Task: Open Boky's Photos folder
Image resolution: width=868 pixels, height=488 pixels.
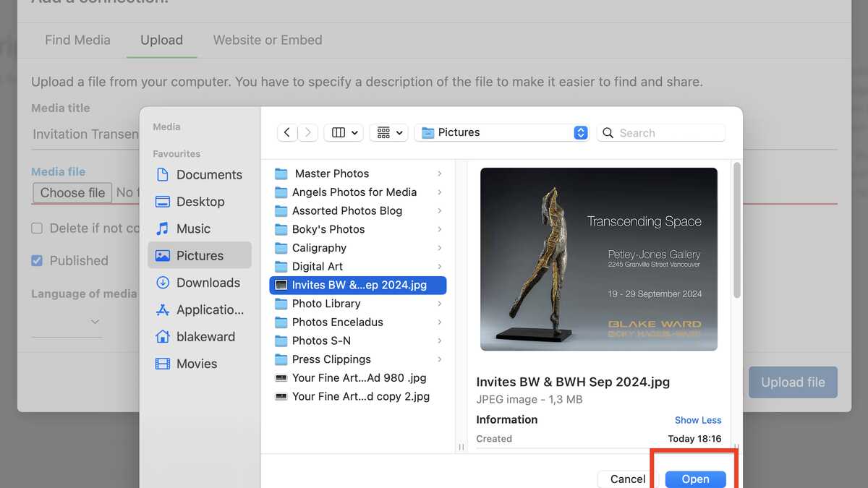Action: tap(358, 229)
